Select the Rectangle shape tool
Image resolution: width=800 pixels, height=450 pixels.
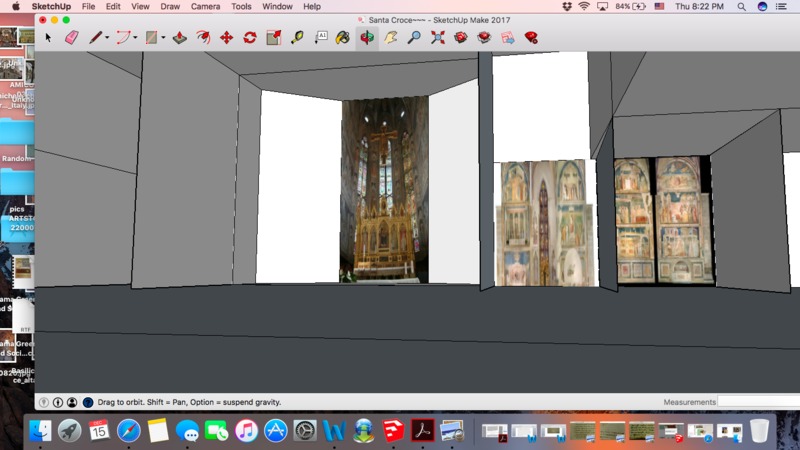pos(152,37)
